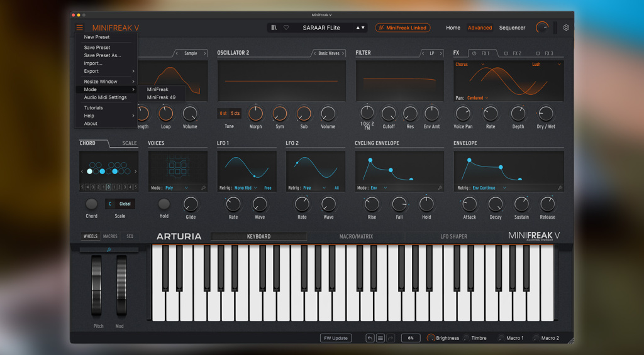Open settings with the gear icon
This screenshot has height=355, width=644.
pos(566,28)
